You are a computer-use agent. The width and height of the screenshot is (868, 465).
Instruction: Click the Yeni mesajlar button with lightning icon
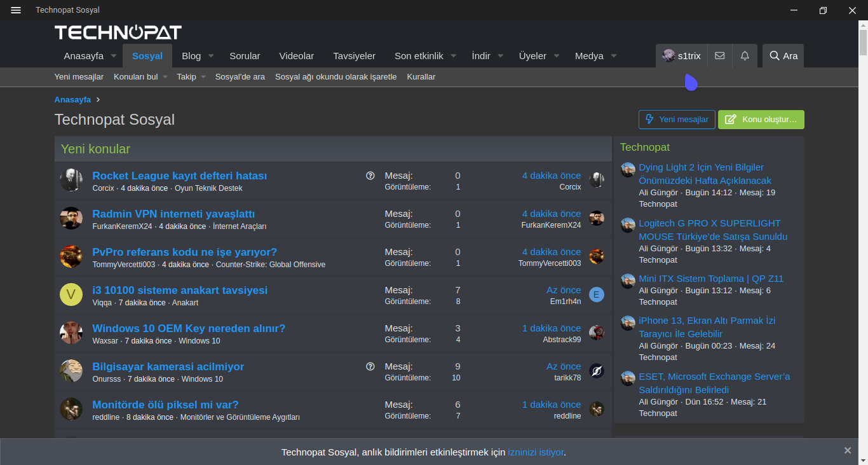point(677,120)
